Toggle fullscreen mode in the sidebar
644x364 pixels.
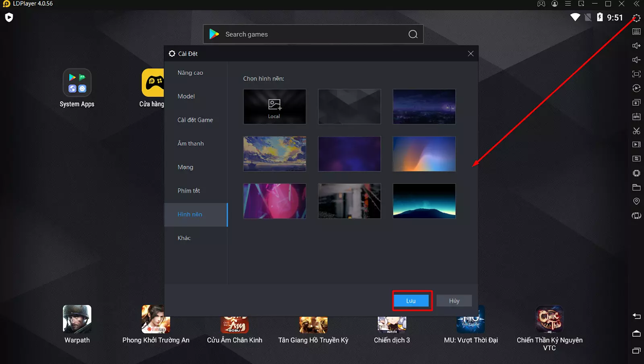[636, 74]
